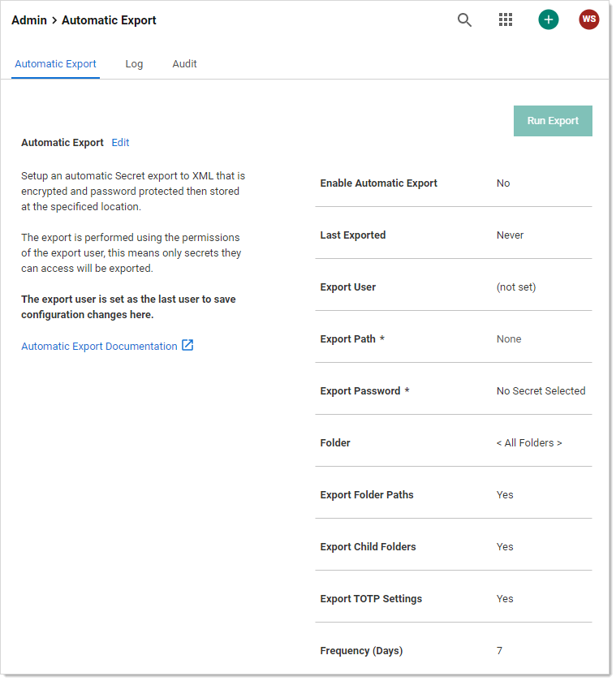
Task: Go to Admin in the breadcrumb
Action: pos(28,20)
